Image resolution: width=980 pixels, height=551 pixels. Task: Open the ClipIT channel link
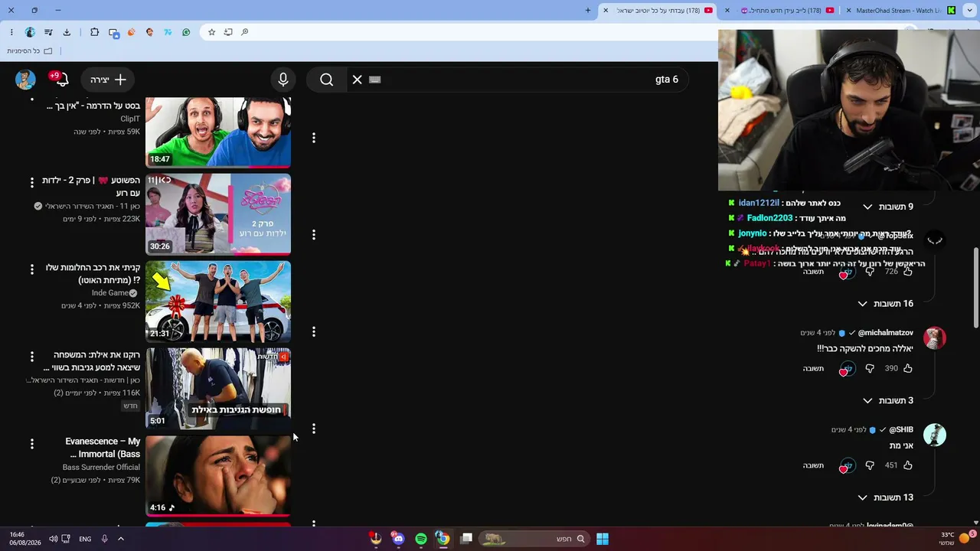130,119
